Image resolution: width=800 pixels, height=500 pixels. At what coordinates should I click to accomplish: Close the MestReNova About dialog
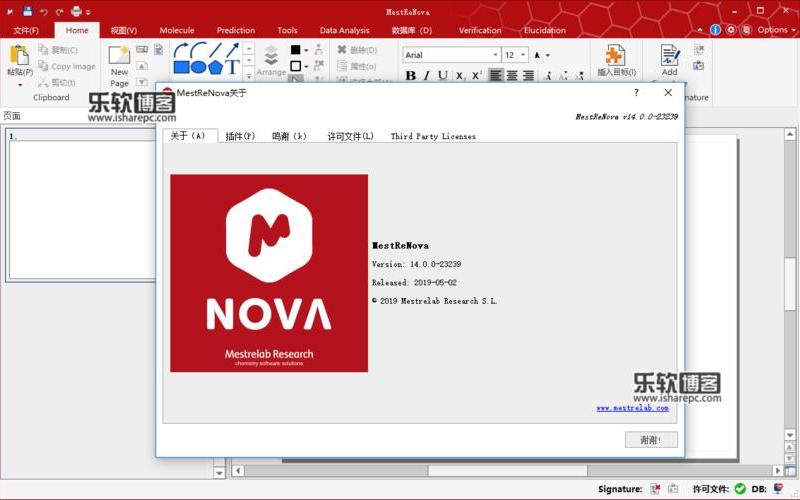[668, 92]
